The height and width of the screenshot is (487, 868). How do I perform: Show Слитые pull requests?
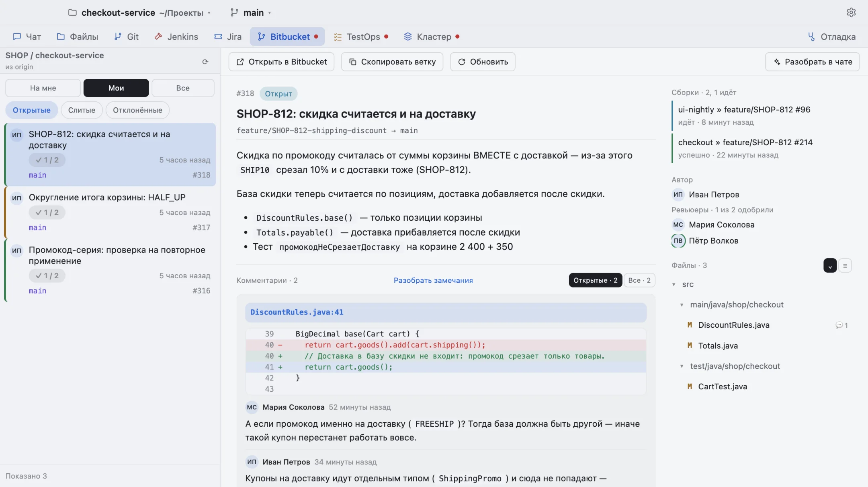(82, 110)
